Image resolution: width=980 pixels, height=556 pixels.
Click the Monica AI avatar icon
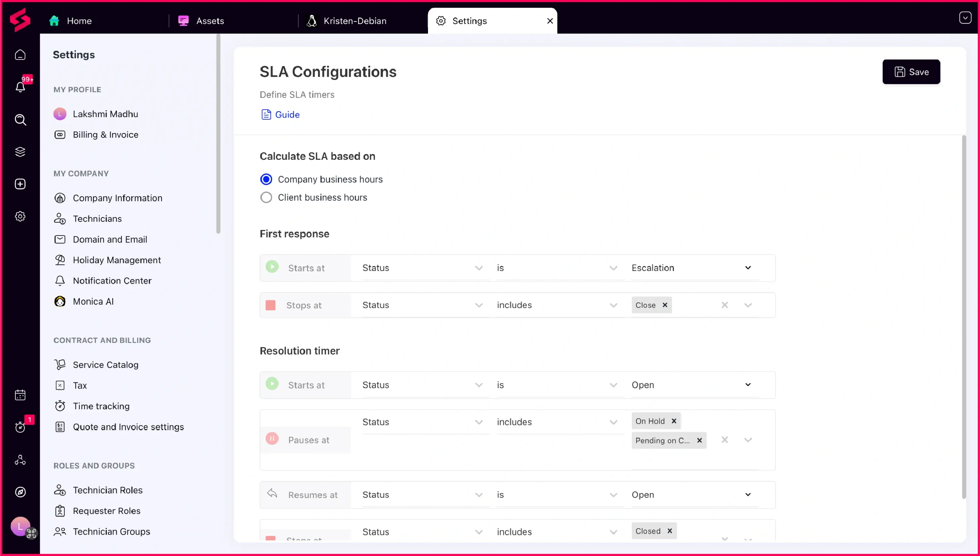[x=60, y=301]
